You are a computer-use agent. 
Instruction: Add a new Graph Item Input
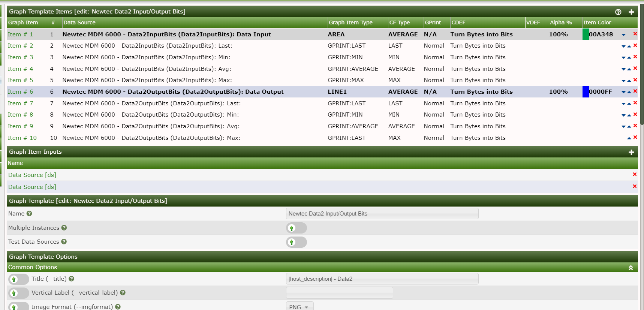[x=631, y=152]
